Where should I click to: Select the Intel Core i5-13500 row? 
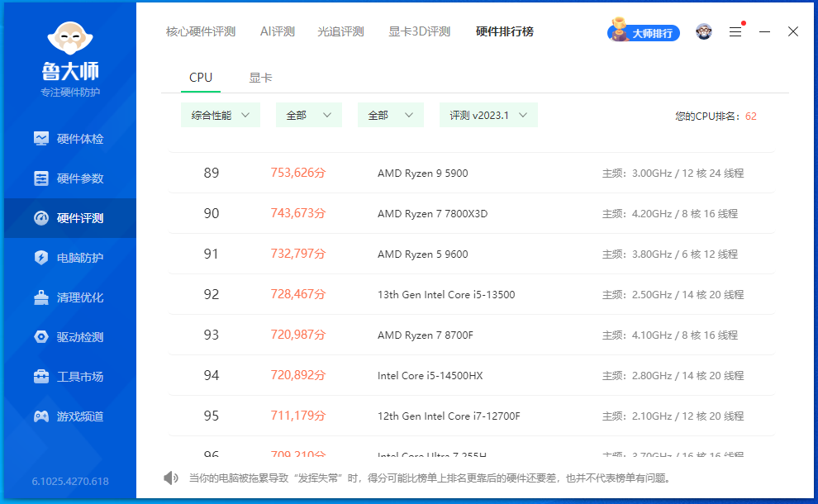click(x=472, y=295)
